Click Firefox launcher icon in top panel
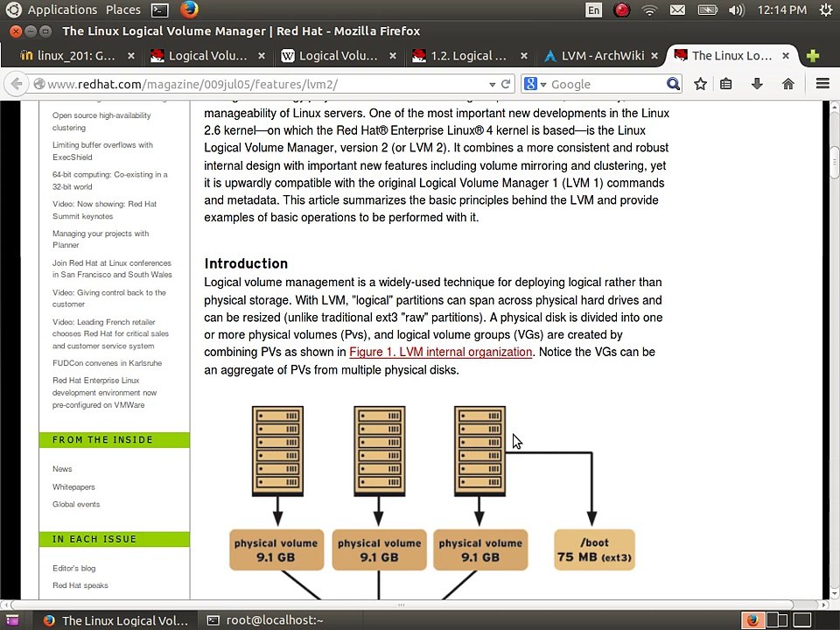The image size is (840, 630). pyautogui.click(x=189, y=10)
